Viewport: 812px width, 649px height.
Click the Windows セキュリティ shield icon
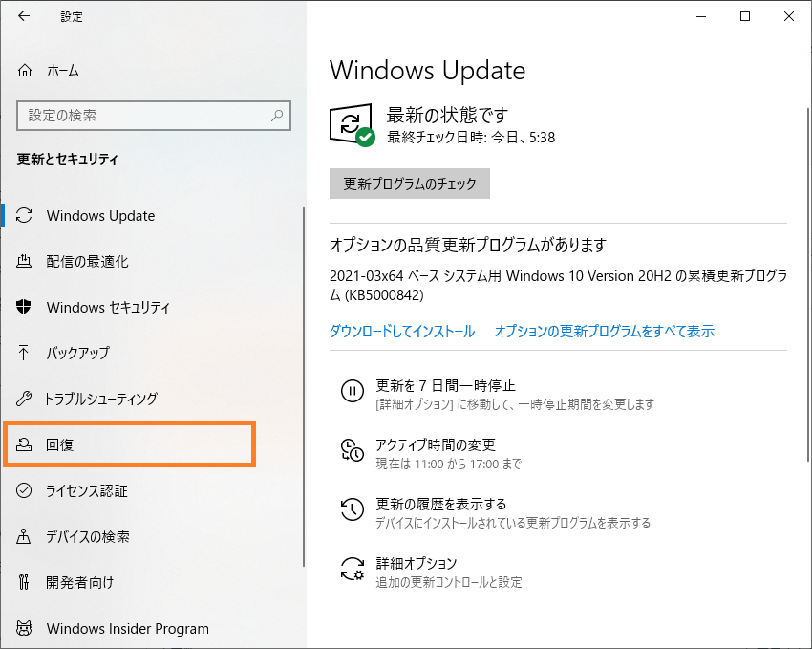coord(24,307)
